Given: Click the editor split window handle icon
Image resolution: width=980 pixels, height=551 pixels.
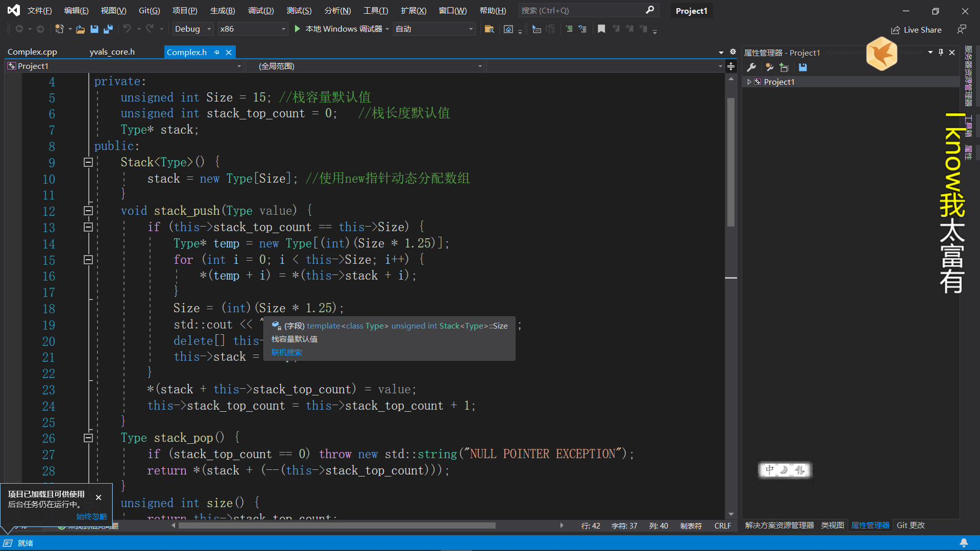Looking at the screenshot, I should pos(731,66).
